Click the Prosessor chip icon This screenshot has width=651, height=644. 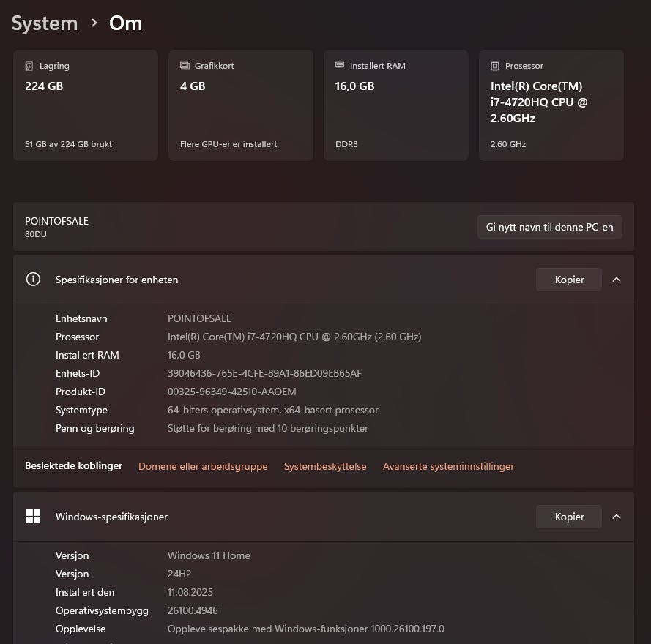pos(495,66)
